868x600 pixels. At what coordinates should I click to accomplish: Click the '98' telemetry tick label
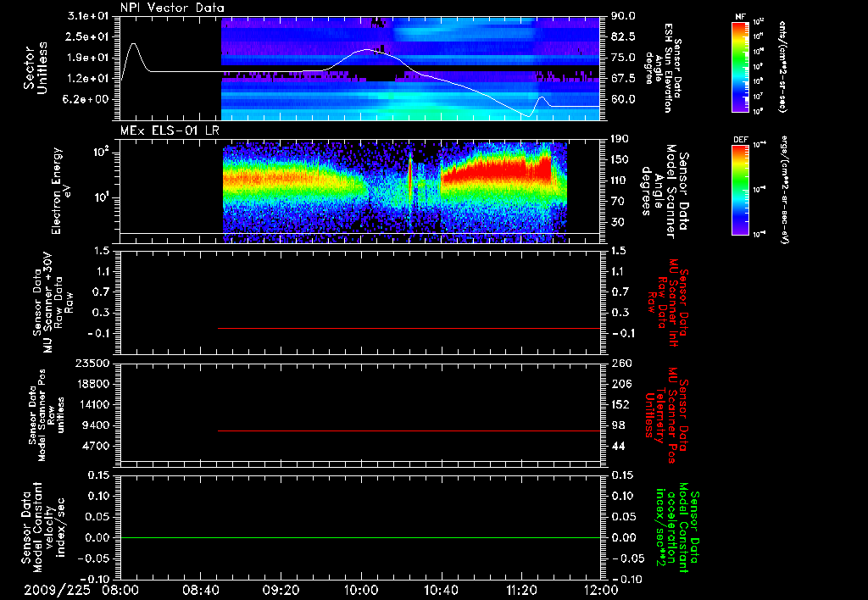point(618,425)
